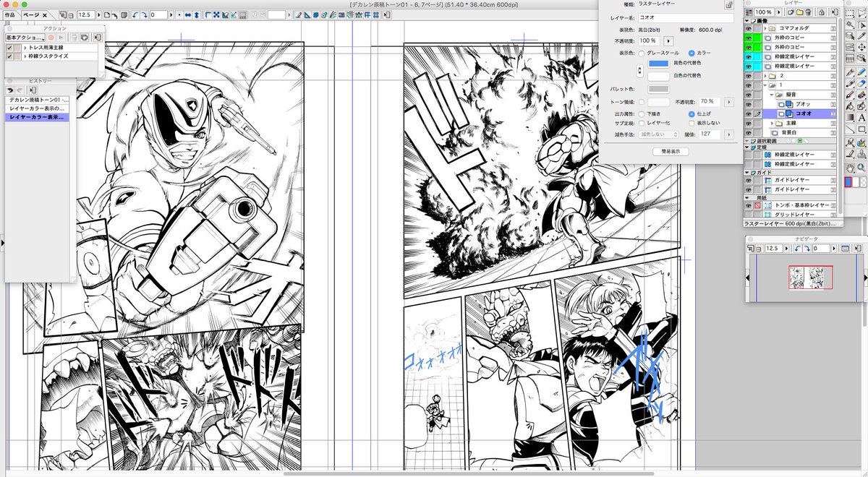Hide the ブオッ layer
The image size is (868, 477).
coord(749,104)
